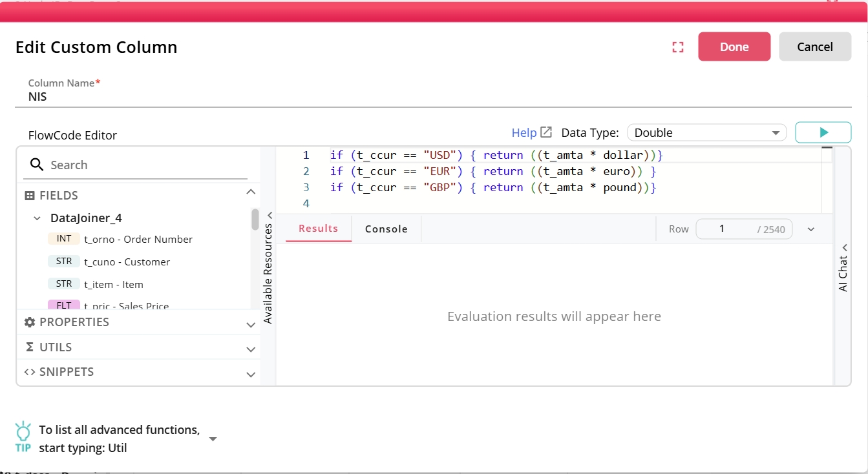Expand the AI Chat side panel
868x474 pixels.
(844, 247)
